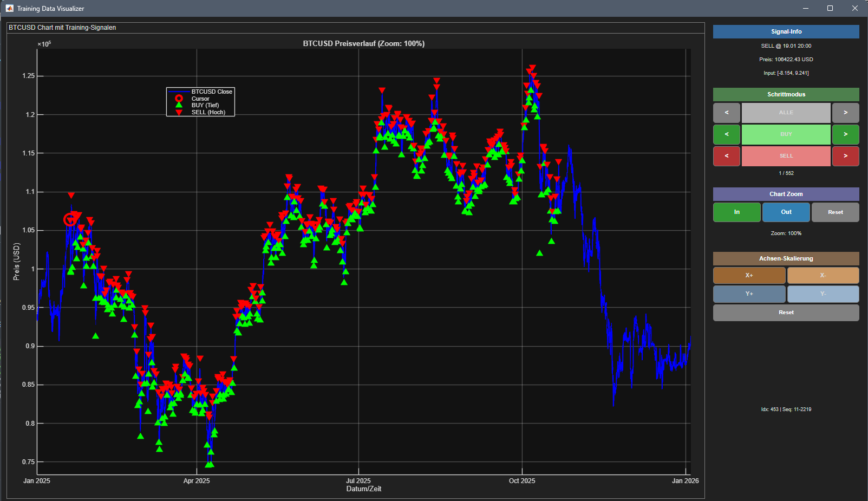868x501 pixels.
Task: Click the red cursor circle marker on chart
Action: point(70,219)
